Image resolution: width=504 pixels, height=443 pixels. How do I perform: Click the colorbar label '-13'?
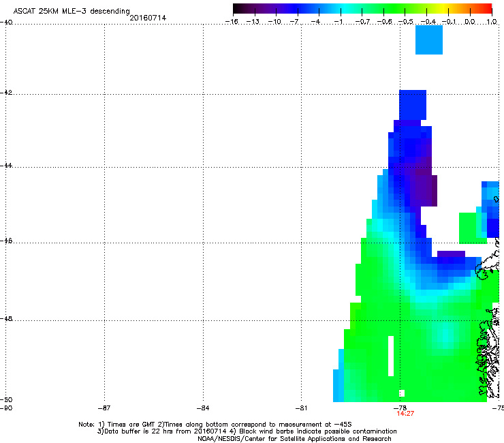(x=253, y=22)
